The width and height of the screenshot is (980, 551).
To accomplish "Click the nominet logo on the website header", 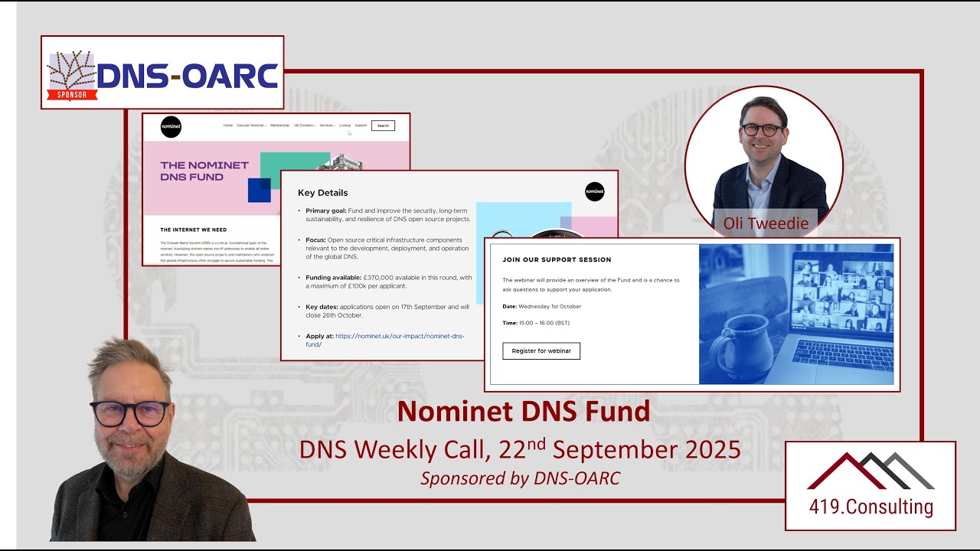I will pos(171,127).
